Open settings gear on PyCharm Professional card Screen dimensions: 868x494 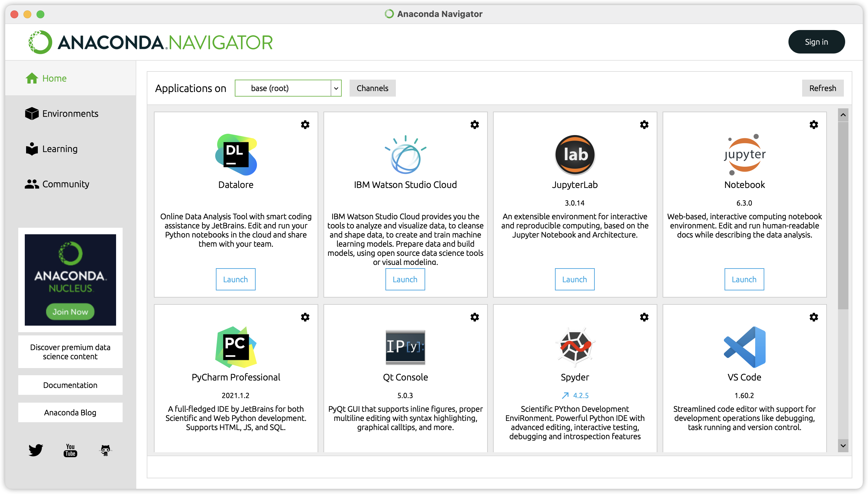(x=305, y=317)
